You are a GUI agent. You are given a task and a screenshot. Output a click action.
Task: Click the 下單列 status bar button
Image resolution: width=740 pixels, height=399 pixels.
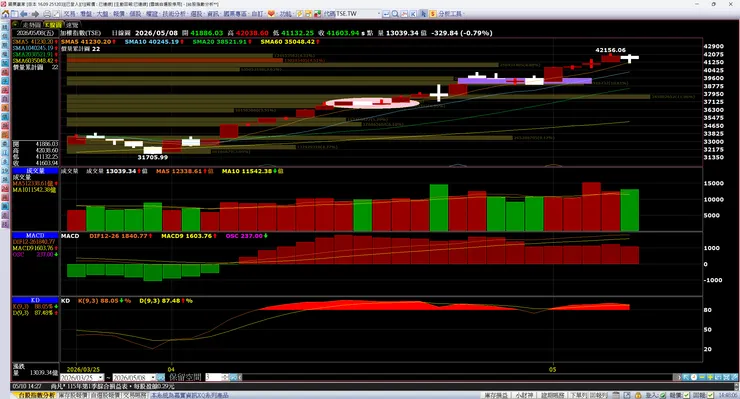click(x=578, y=395)
